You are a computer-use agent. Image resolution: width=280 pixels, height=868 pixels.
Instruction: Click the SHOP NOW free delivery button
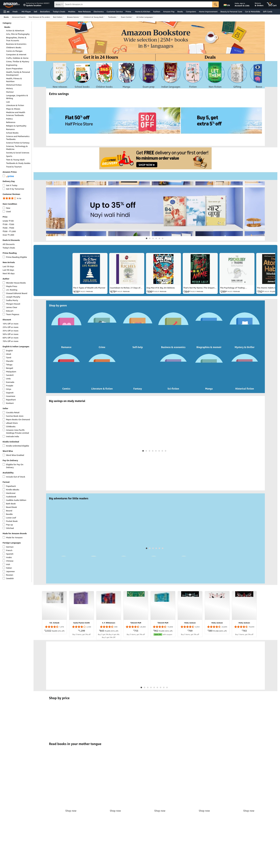pyautogui.click(x=147, y=165)
